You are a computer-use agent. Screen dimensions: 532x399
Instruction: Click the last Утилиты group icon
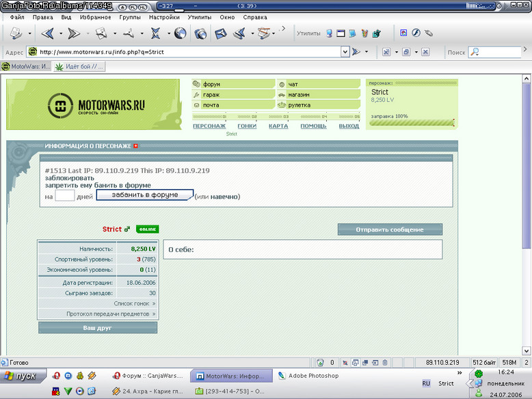click(376, 33)
